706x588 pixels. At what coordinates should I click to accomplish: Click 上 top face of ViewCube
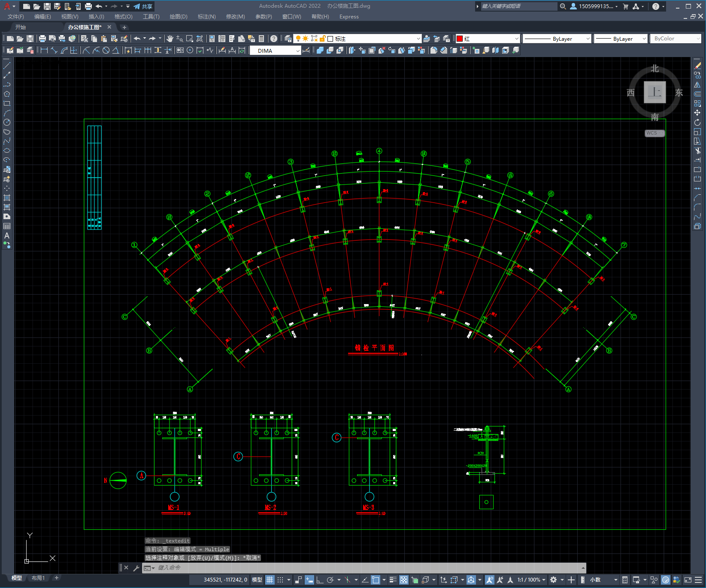pyautogui.click(x=654, y=92)
